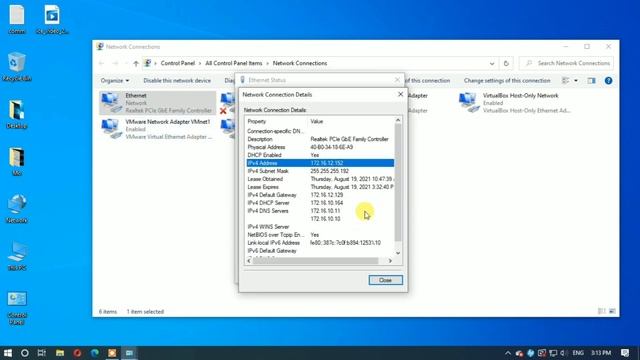Click the X of Network Connection Details dialog
This screenshot has height=360, width=640.
pyautogui.click(x=400, y=94)
